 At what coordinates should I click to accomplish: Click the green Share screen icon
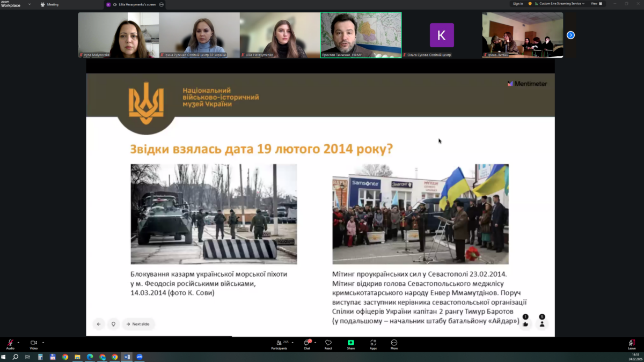350,344
